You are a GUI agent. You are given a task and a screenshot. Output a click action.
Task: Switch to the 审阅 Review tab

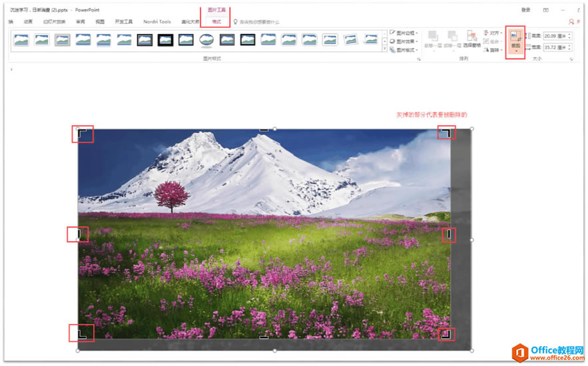(x=81, y=22)
